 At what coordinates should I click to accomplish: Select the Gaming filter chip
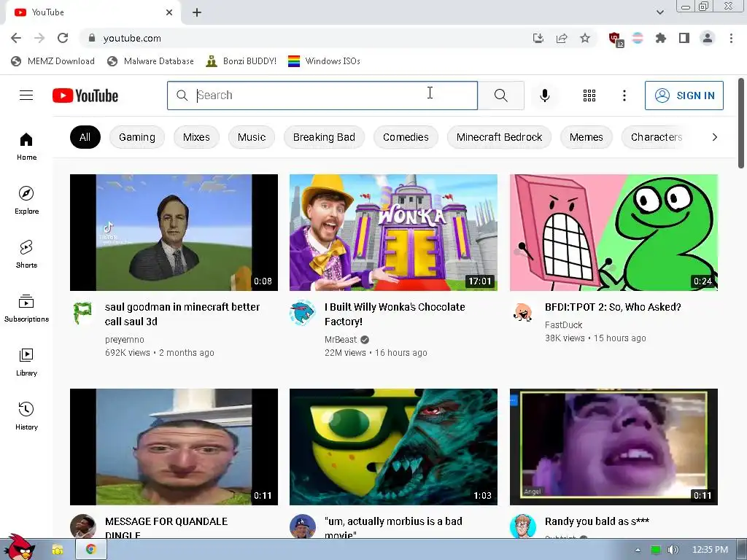click(x=137, y=137)
